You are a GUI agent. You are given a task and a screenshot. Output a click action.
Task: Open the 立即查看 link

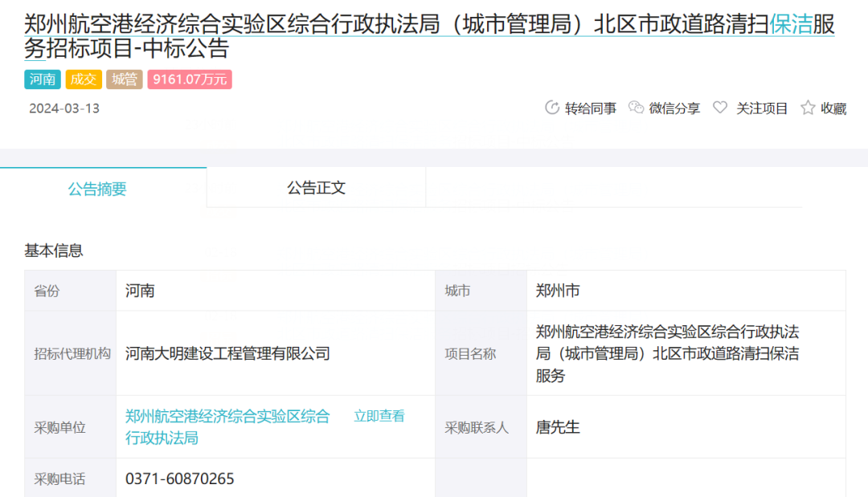pos(379,416)
